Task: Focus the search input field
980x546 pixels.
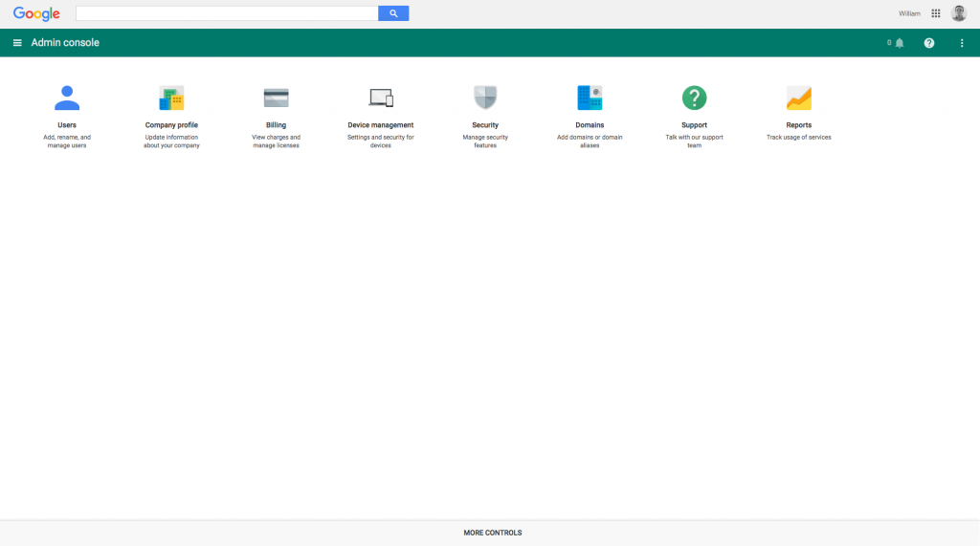Action: click(x=227, y=13)
